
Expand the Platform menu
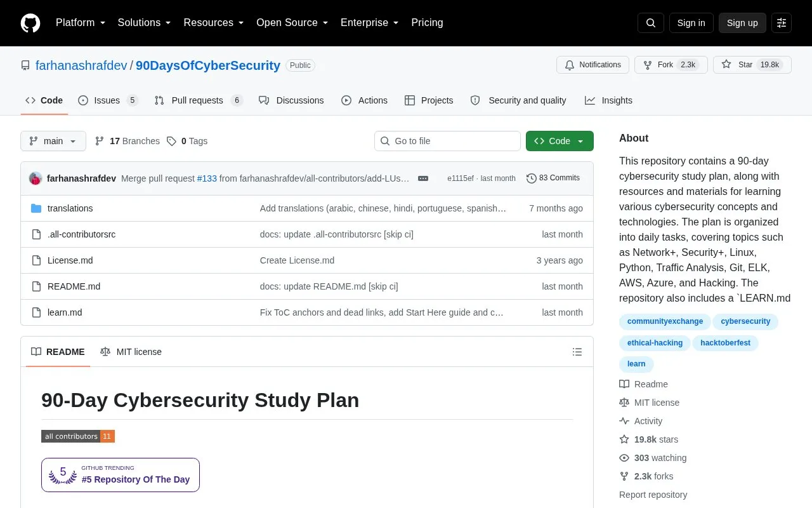click(x=81, y=23)
